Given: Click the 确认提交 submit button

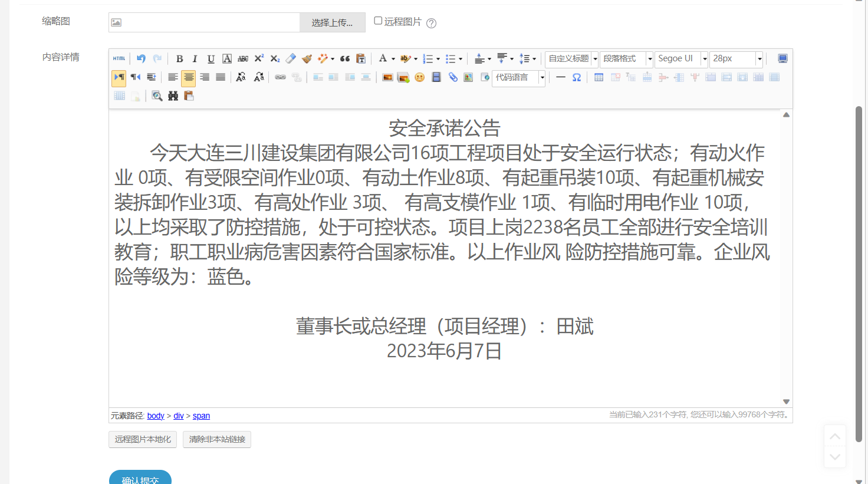Looking at the screenshot, I should click(140, 477).
